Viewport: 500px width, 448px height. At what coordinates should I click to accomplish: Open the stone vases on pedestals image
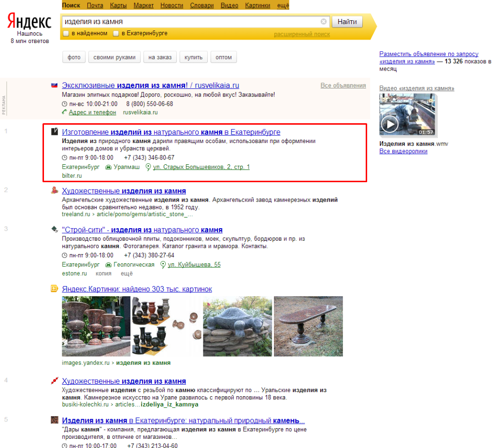[x=96, y=326]
